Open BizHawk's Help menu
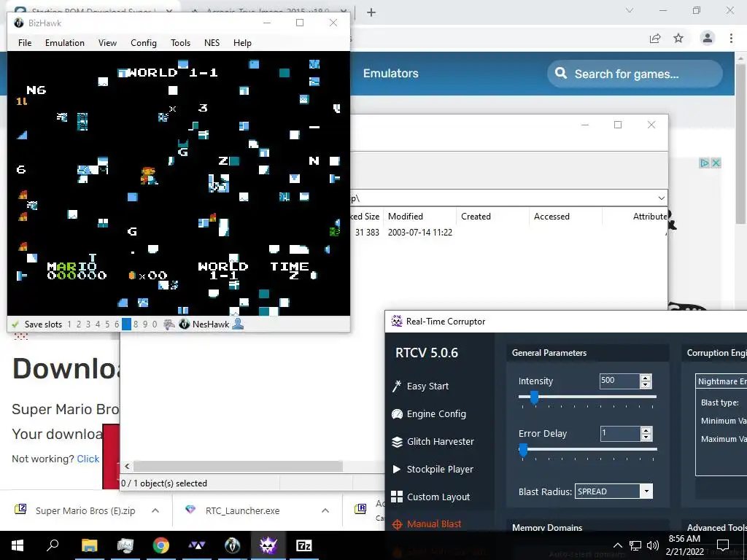This screenshot has width=747, height=560. 242,43
